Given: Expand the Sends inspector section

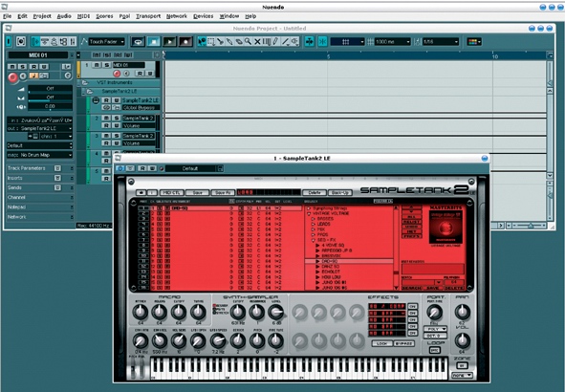Looking at the screenshot, I should (x=41, y=188).
